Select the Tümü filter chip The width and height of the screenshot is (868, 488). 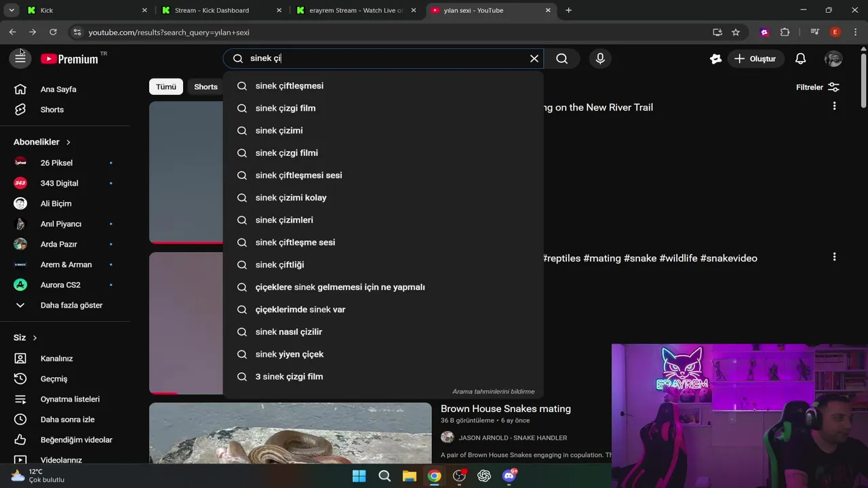[166, 87]
